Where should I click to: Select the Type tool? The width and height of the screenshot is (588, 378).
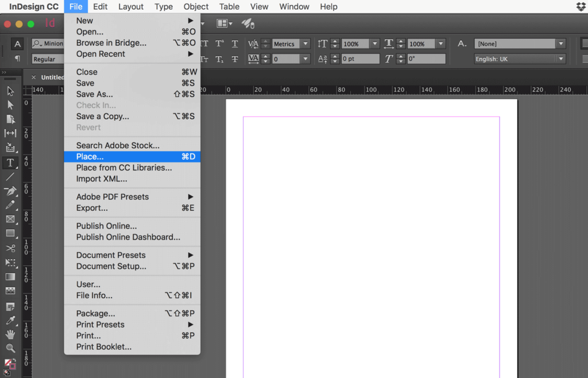pos(10,163)
